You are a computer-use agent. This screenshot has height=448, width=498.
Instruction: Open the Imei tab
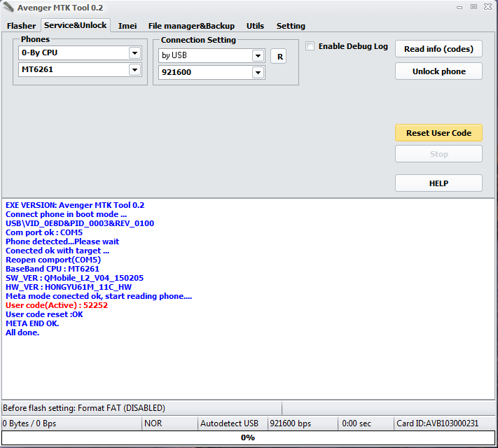point(127,26)
